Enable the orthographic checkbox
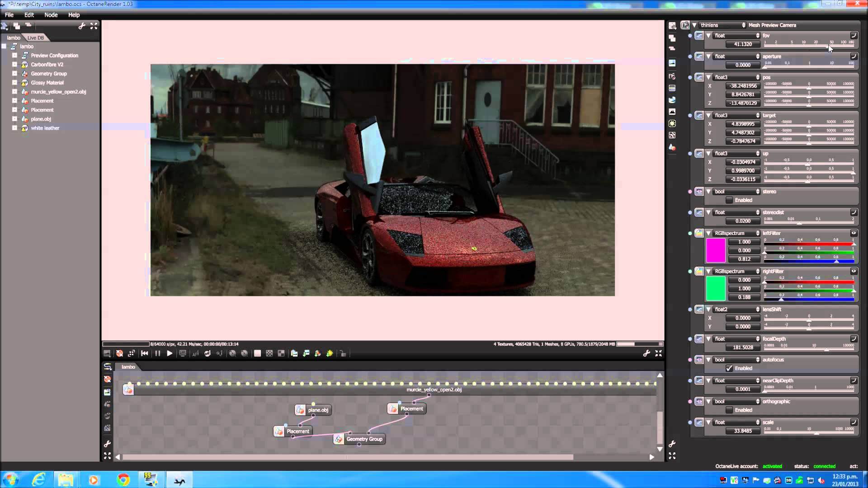The height and width of the screenshot is (488, 868). pos(729,410)
